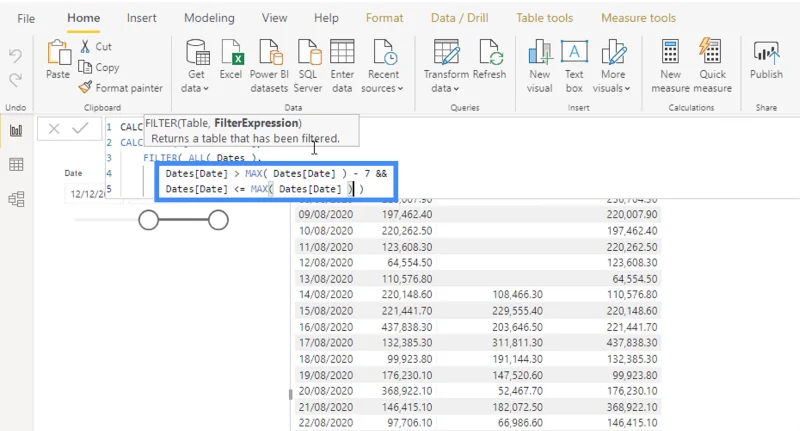Open the Measure tools tab
This screenshot has height=431, width=800.
click(638, 18)
